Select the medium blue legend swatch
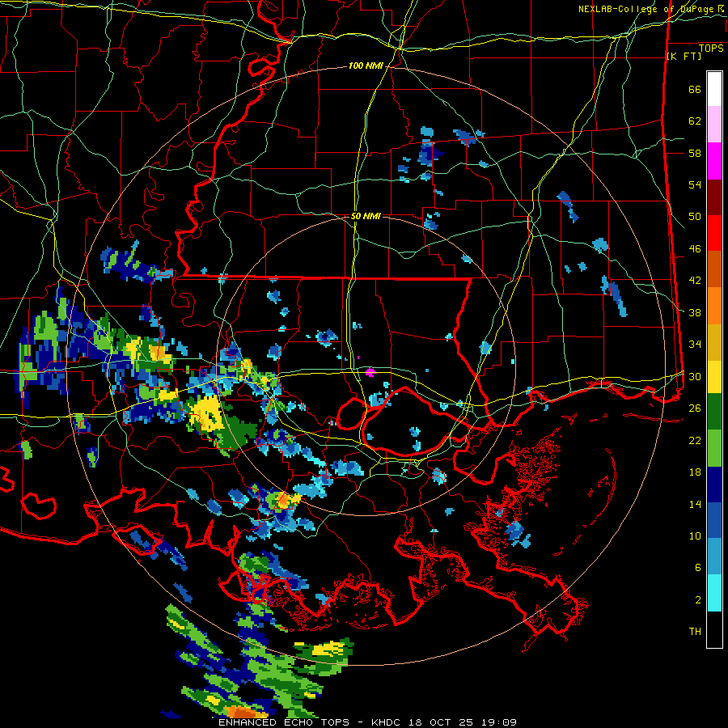 (x=714, y=520)
